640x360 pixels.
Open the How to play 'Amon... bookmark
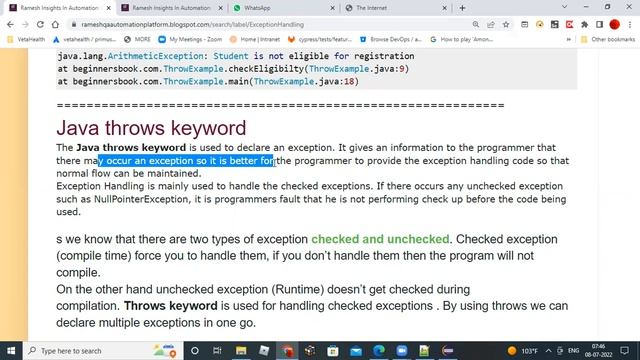pos(462,40)
